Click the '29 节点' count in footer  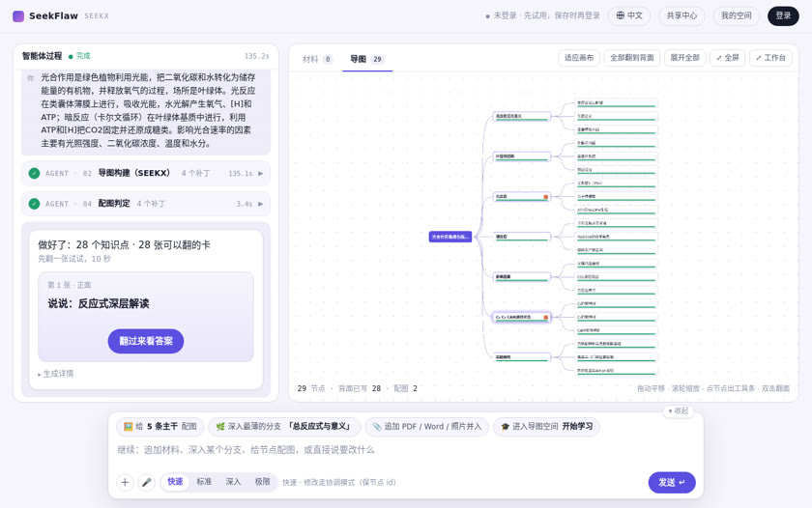click(x=311, y=388)
